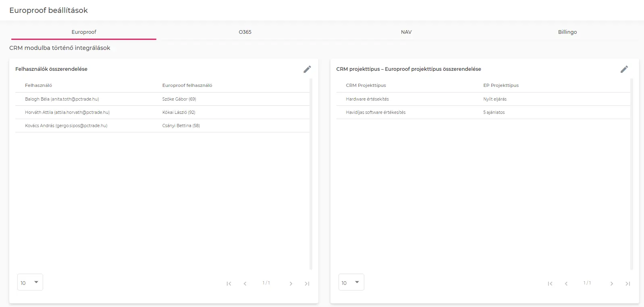Image resolution: width=644 pixels, height=307 pixels.
Task: Go to next page in users table
Action: click(291, 284)
